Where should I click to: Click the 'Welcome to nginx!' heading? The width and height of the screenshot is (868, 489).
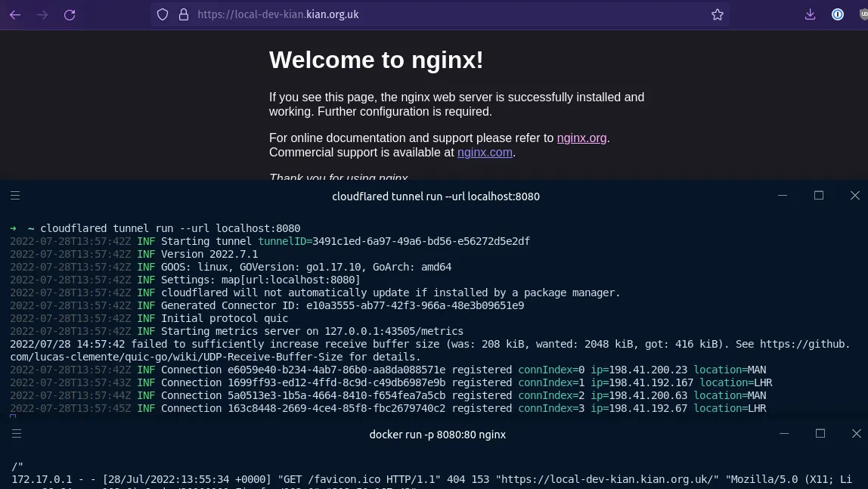(376, 60)
